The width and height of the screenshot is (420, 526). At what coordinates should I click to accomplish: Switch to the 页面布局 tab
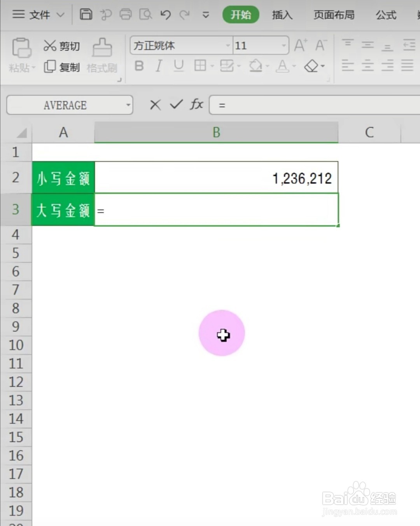click(x=334, y=15)
